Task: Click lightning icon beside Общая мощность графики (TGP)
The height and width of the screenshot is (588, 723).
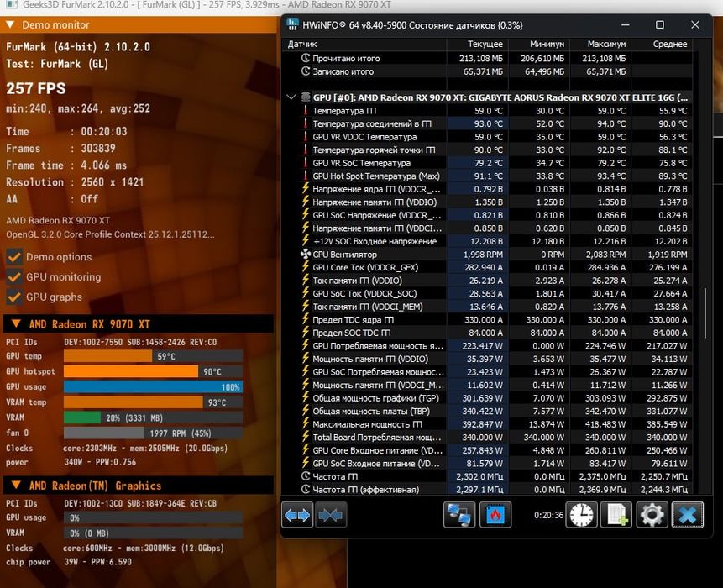Action: coord(306,397)
